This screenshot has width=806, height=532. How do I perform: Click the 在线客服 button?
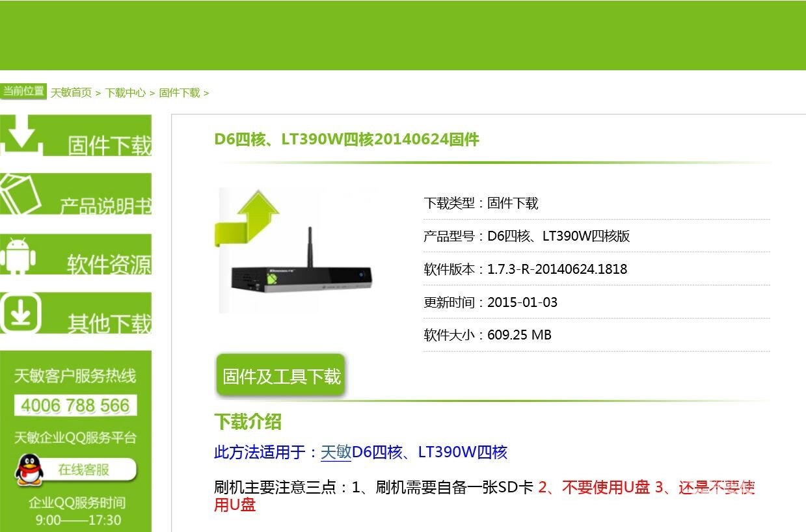(84, 469)
